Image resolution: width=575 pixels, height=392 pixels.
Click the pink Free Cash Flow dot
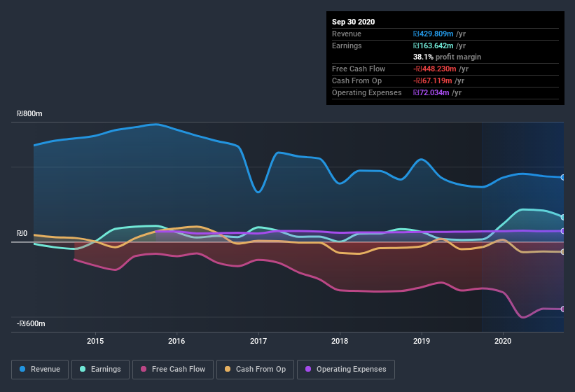tap(144, 369)
